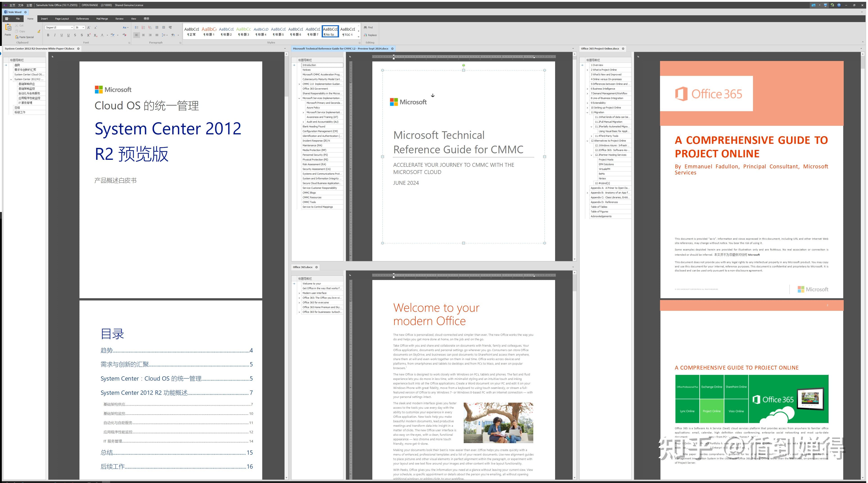
Task: Collapse the Microsoft Services Implementation tree node
Action: [x=299, y=98]
